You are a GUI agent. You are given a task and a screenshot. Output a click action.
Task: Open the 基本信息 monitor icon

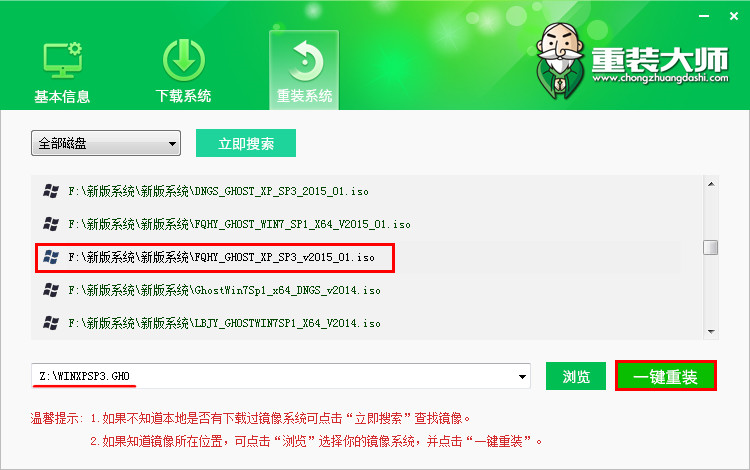[62, 60]
